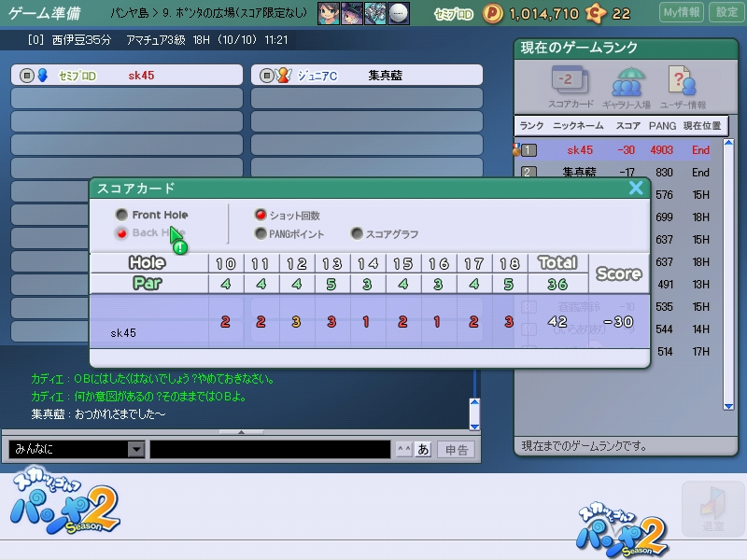The image size is (747, 560).
Task: Click the first character avatar in top bar
Action: click(329, 13)
